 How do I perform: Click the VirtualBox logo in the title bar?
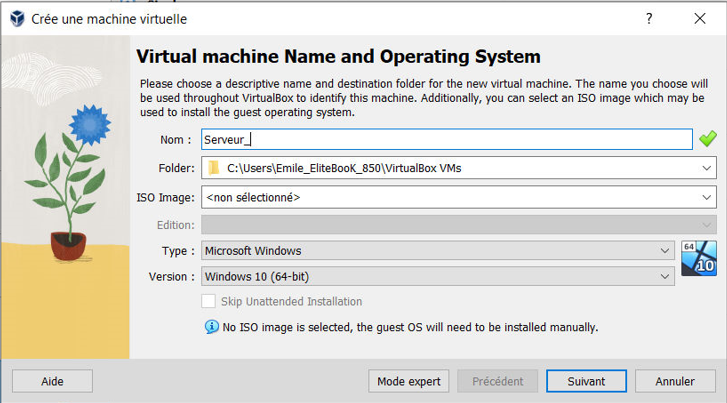click(x=16, y=19)
